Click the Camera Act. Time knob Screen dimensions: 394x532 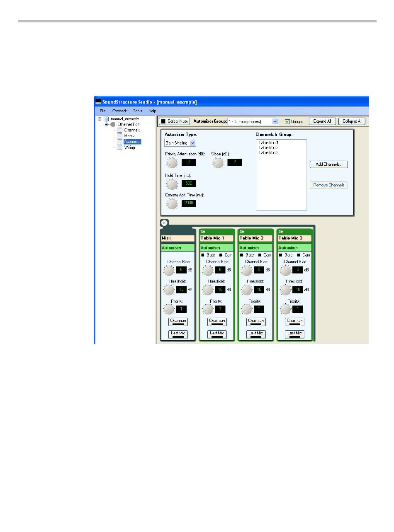pos(171,204)
